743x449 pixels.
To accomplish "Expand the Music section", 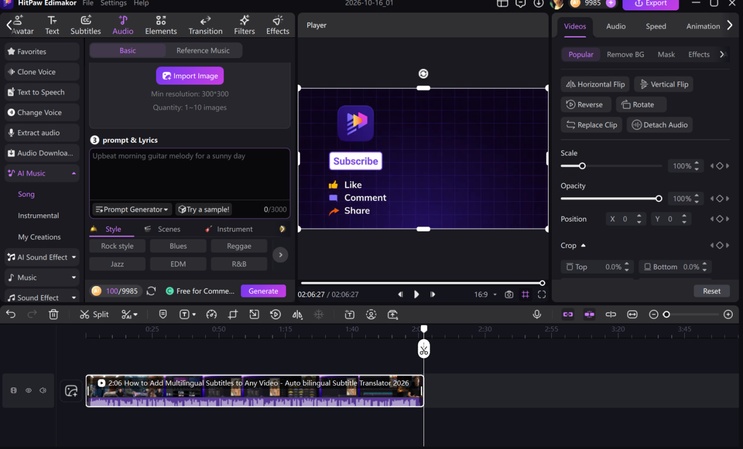I will coord(74,278).
